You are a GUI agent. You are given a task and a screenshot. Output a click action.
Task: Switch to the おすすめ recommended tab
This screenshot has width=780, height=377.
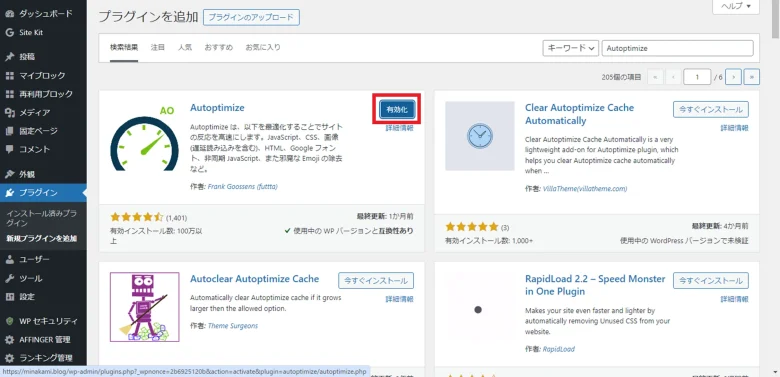pos(219,48)
